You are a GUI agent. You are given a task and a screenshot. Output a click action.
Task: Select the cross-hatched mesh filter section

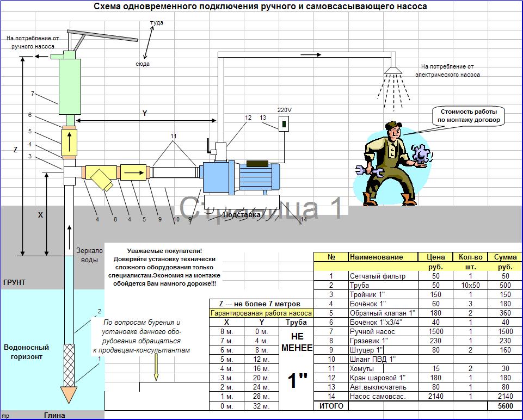[69, 366]
